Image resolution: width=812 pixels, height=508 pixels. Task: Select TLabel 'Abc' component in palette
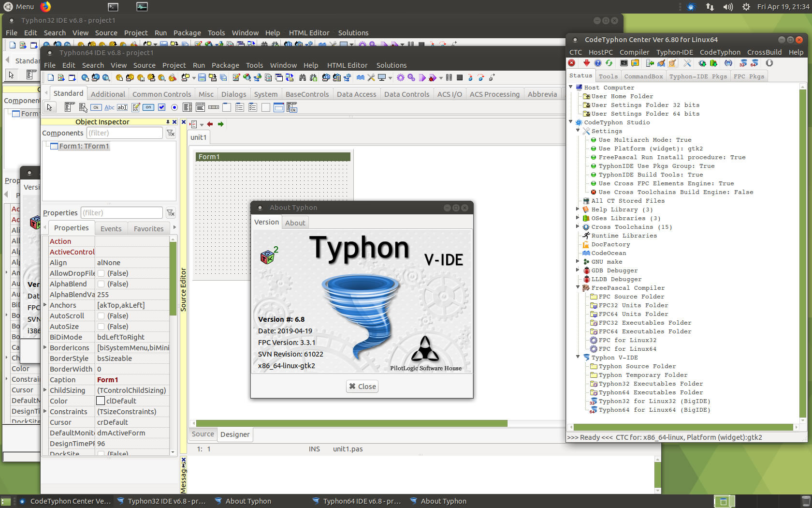point(109,107)
